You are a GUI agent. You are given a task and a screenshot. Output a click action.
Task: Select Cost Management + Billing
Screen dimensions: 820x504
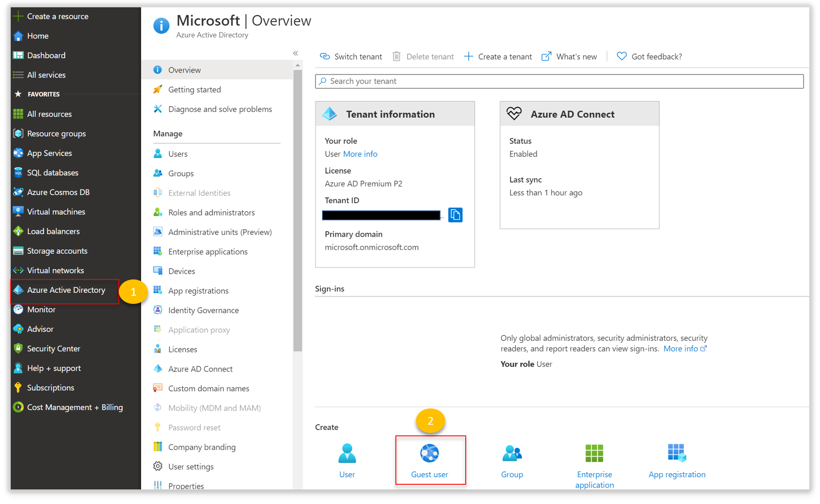tap(75, 407)
